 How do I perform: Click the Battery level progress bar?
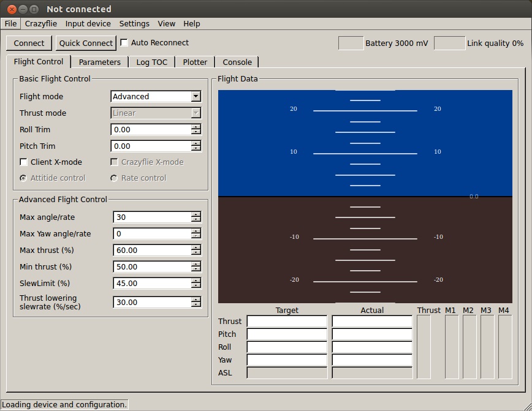coord(351,43)
